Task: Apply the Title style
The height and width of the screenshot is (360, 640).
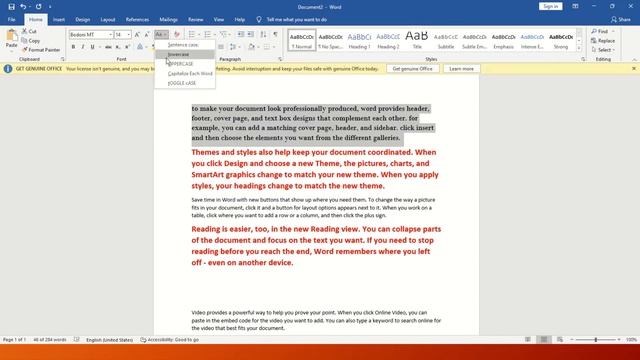Action: click(417, 40)
